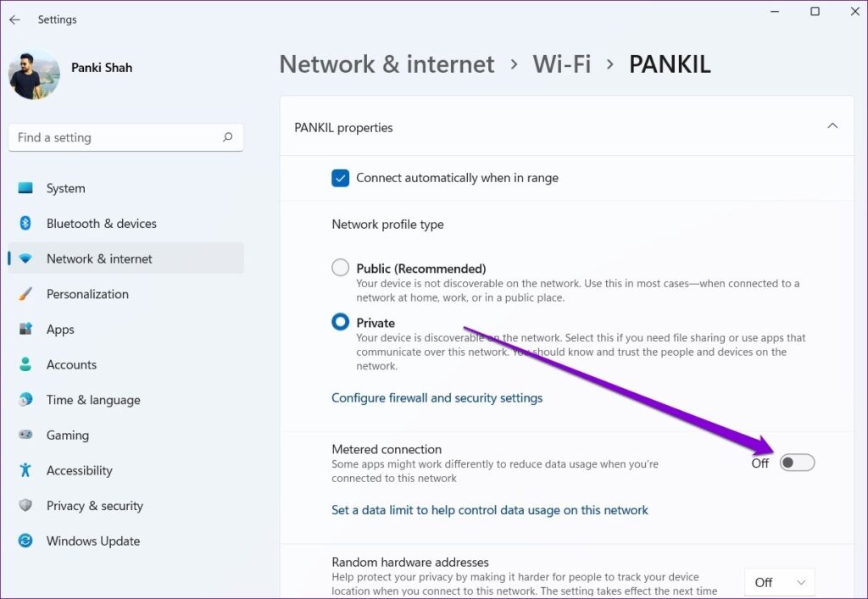Screen dimensions: 868x599
Task: Select Time & language settings
Action: tap(92, 400)
